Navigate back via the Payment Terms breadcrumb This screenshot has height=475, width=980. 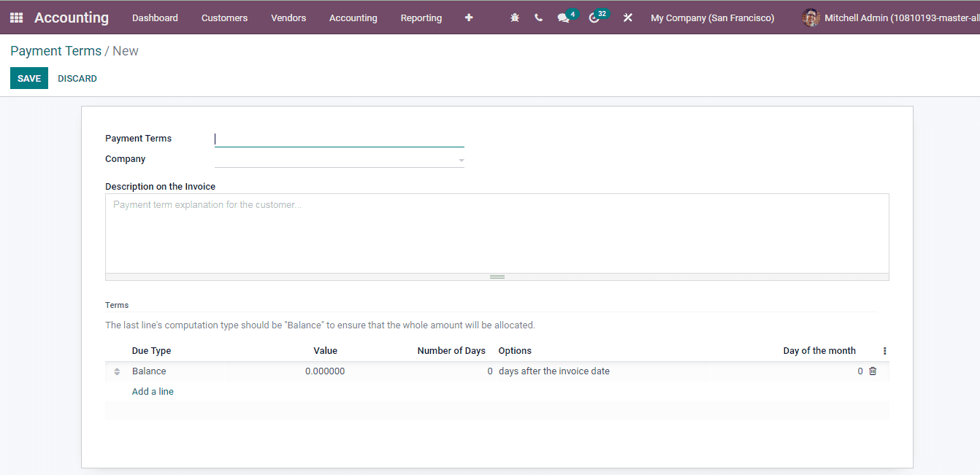(x=55, y=50)
